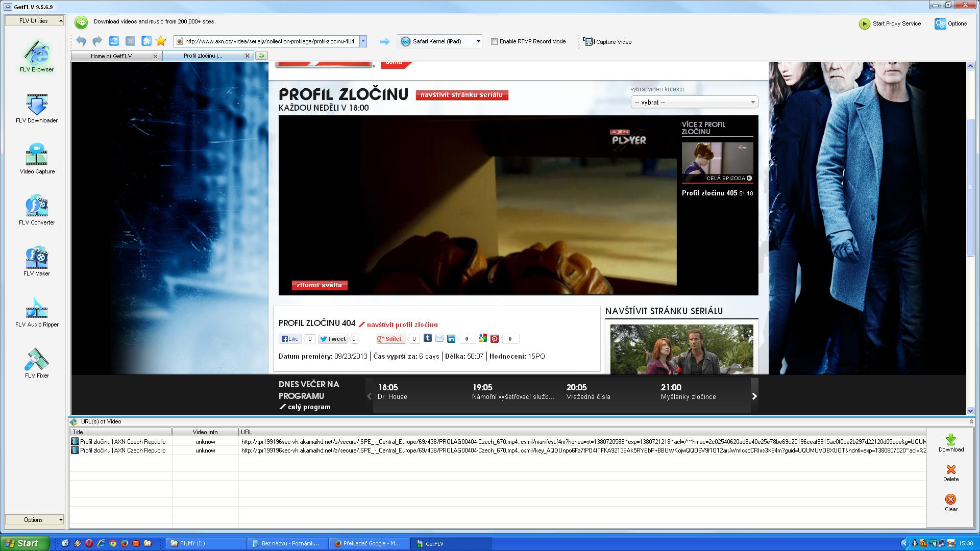
Task: Switch to Překladač Google taskbar window
Action: [369, 543]
